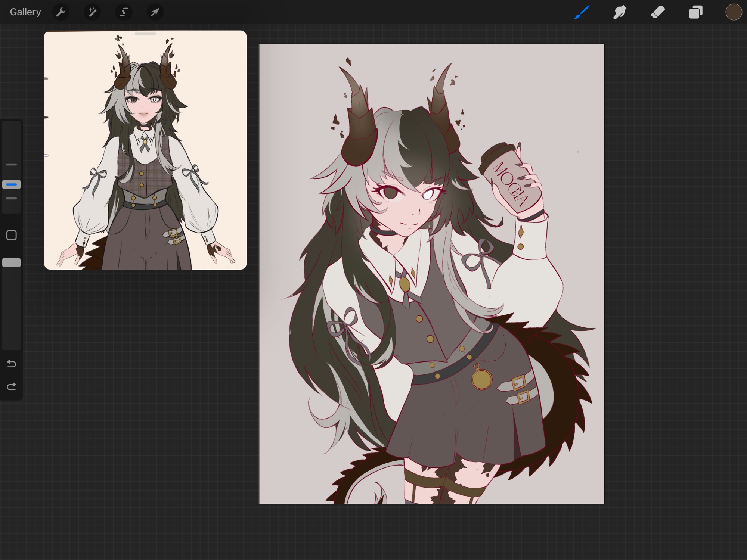Open the Actions wrench menu
The image size is (747, 560).
click(x=61, y=12)
